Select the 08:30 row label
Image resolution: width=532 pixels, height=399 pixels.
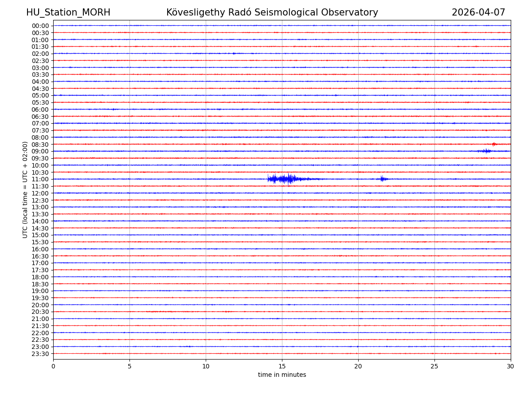click(x=40, y=145)
